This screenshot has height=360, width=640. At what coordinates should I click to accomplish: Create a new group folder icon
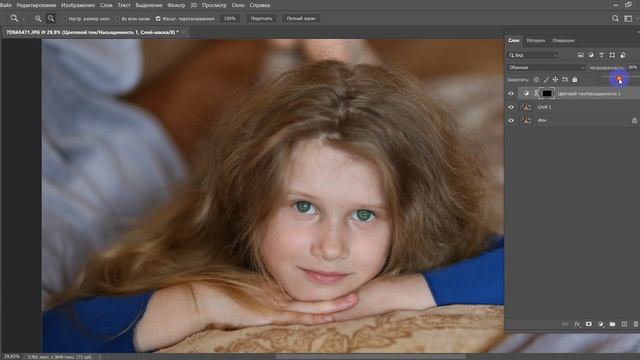click(612, 324)
